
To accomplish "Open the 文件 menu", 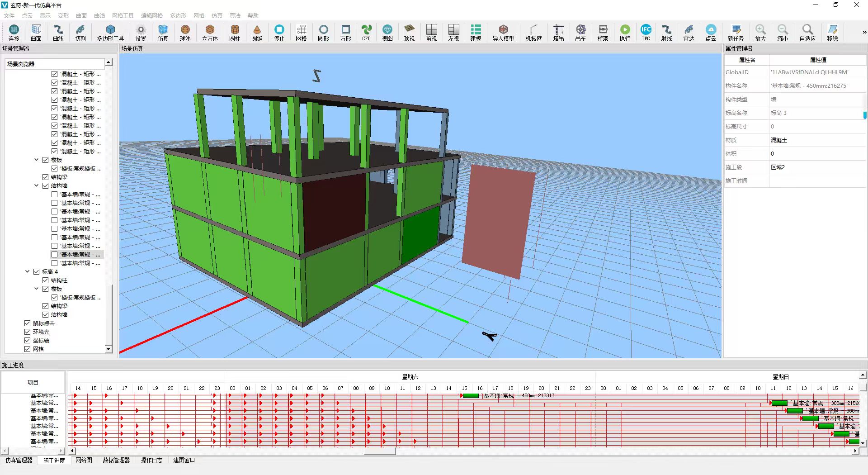I will [9, 15].
